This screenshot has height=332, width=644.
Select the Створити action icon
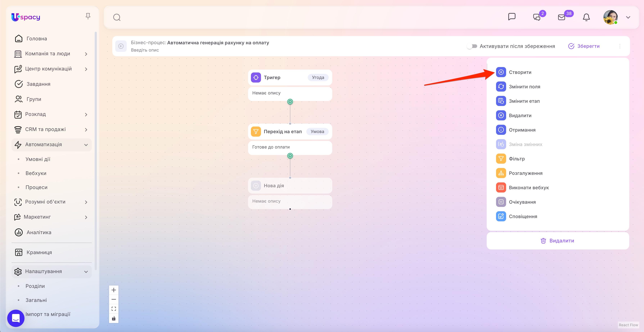pyautogui.click(x=501, y=72)
